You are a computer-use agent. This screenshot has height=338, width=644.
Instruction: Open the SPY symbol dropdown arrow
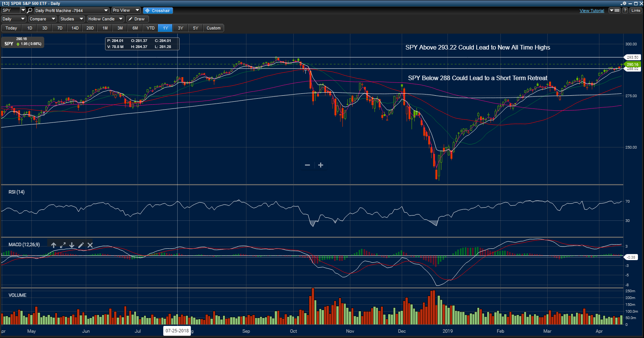[23, 11]
